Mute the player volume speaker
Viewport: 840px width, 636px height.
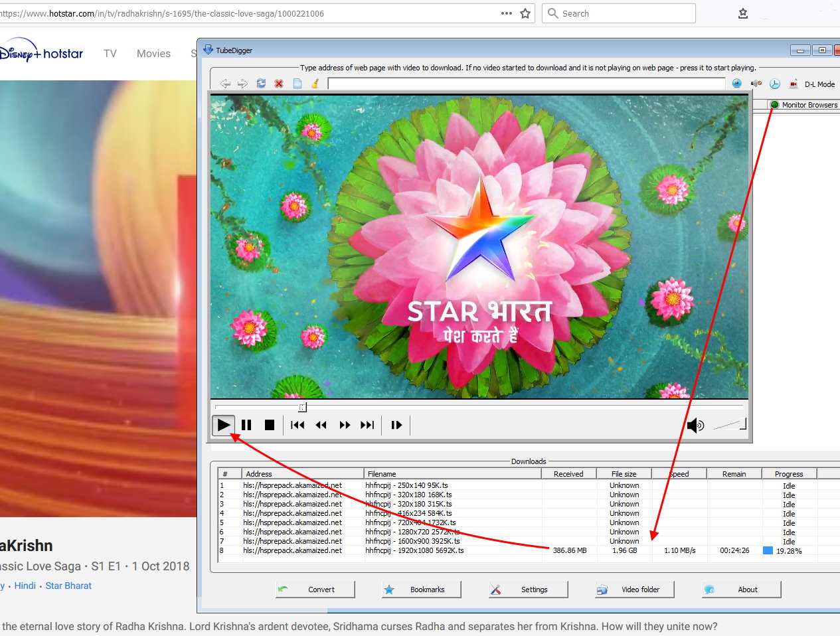[x=695, y=425]
